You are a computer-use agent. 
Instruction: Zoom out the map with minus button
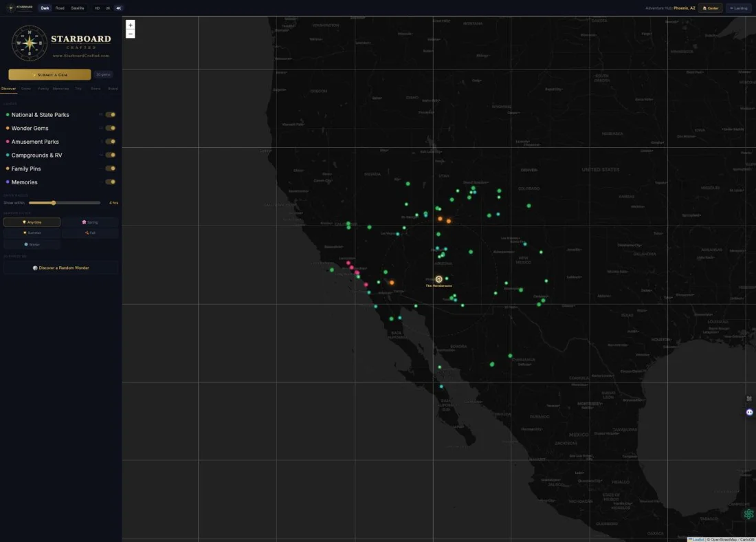(130, 34)
